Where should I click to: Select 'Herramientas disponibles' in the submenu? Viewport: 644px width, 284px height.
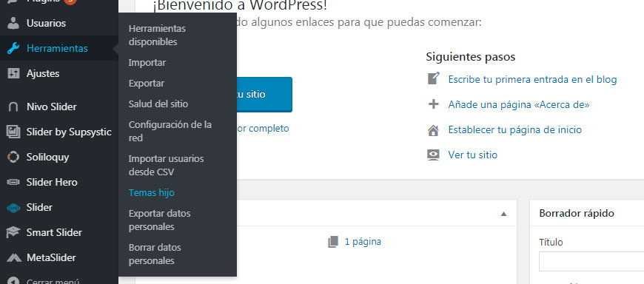pos(157,35)
